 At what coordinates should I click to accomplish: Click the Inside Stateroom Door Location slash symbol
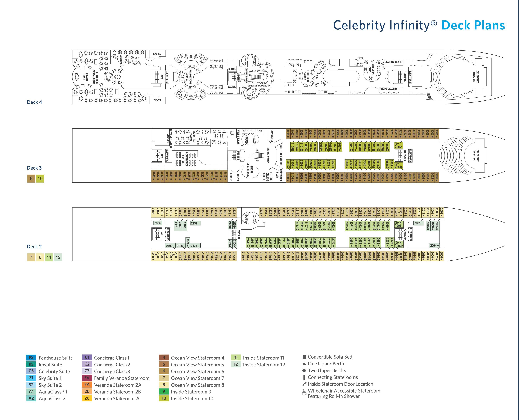click(304, 384)
